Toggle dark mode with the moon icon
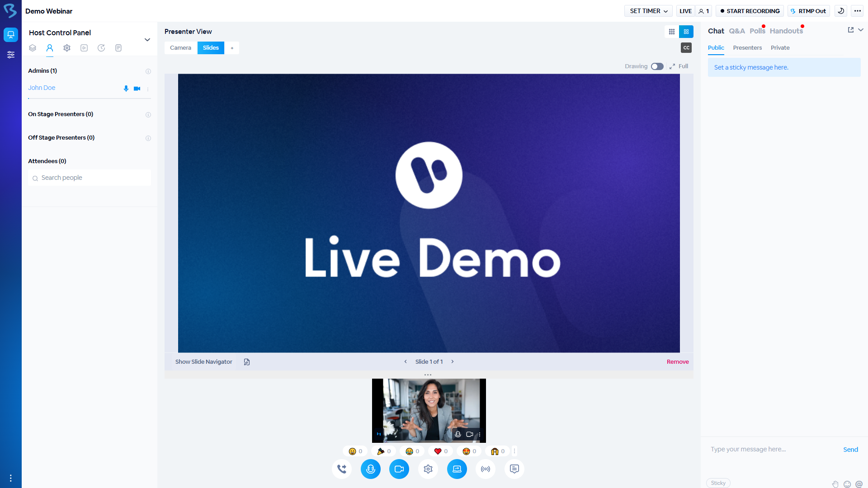The image size is (868, 488). pos(841,11)
